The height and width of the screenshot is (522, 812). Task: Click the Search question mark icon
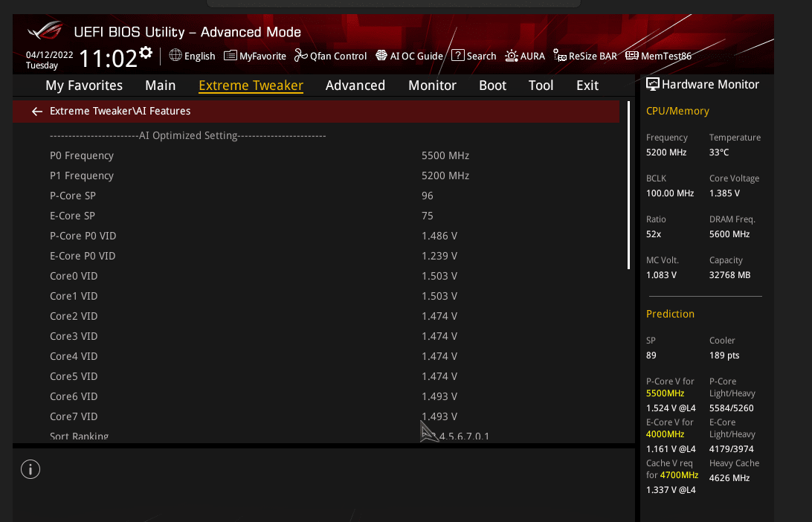(x=458, y=56)
